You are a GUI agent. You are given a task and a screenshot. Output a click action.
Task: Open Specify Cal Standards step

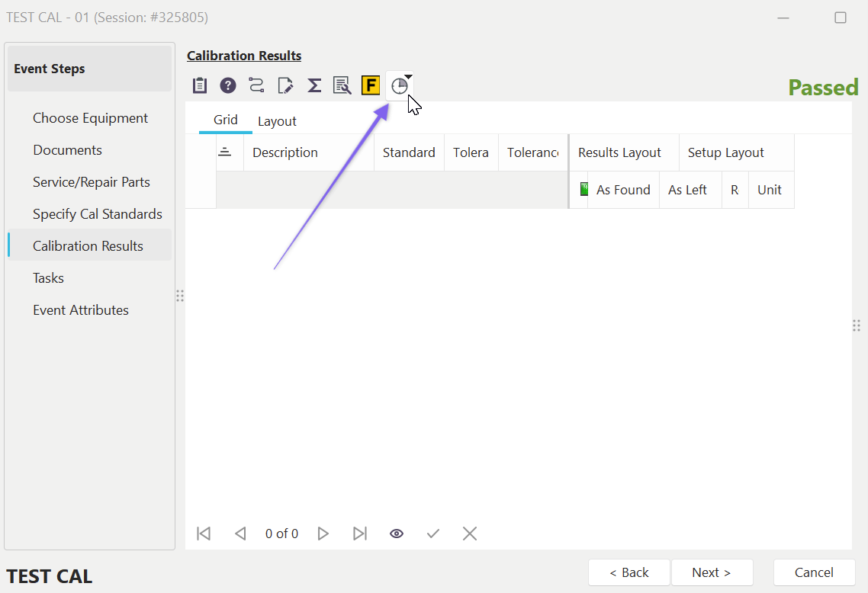tap(97, 214)
